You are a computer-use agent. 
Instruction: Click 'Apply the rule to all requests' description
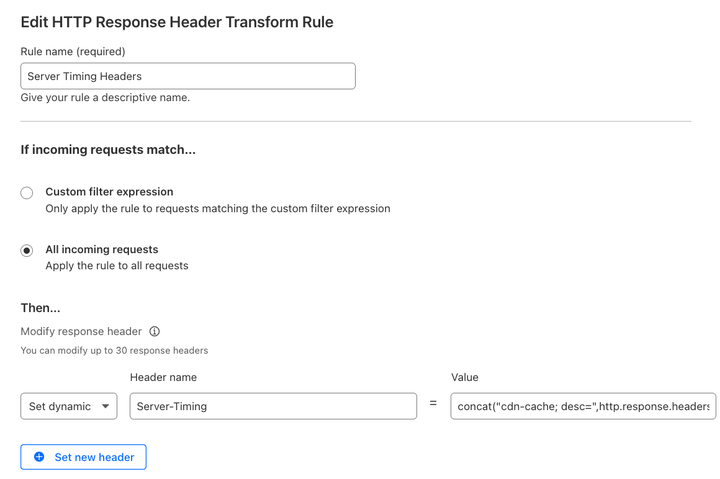click(x=117, y=265)
